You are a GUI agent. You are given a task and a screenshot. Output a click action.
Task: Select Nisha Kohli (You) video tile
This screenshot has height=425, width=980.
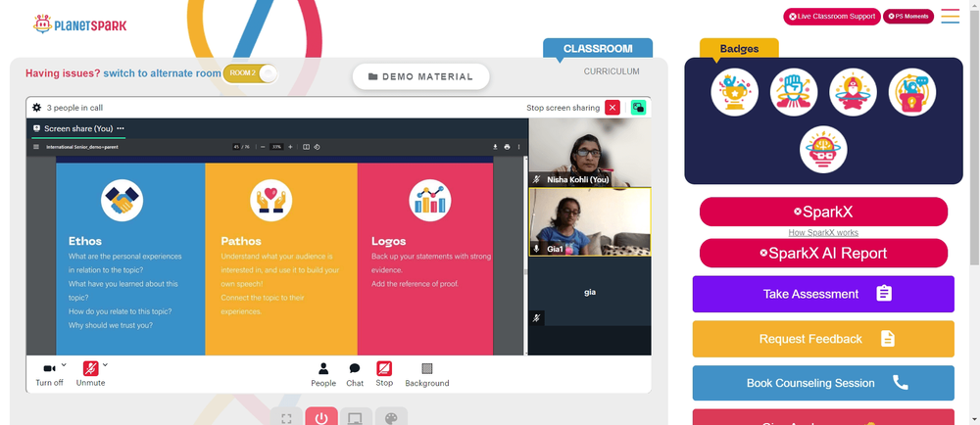590,153
